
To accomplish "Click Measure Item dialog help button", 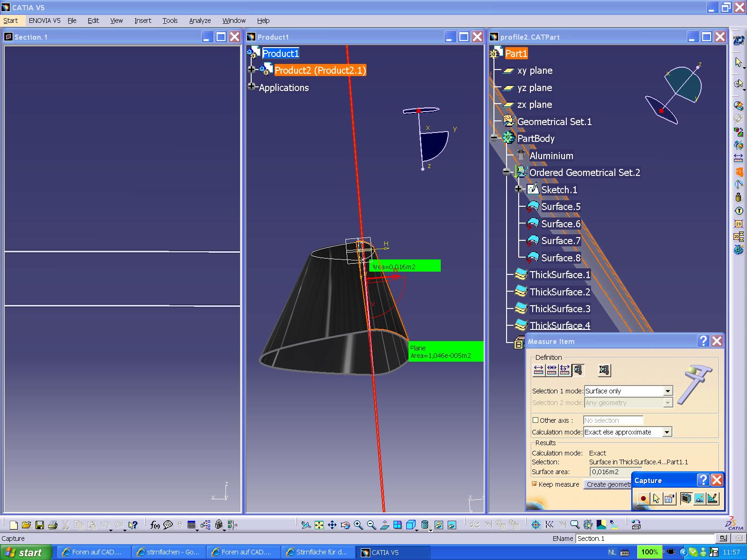I will click(x=704, y=341).
